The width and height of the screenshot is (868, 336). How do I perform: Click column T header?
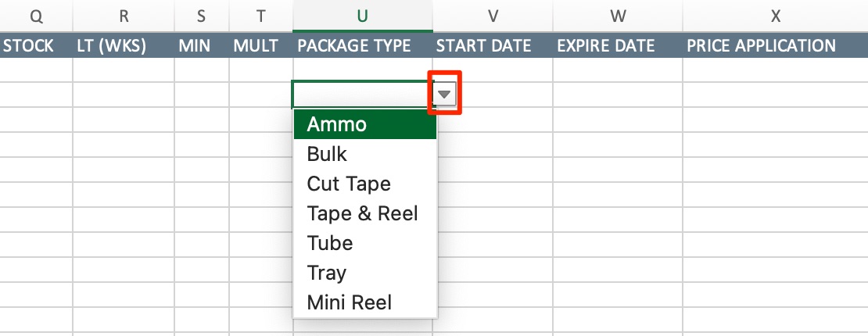[x=260, y=15]
